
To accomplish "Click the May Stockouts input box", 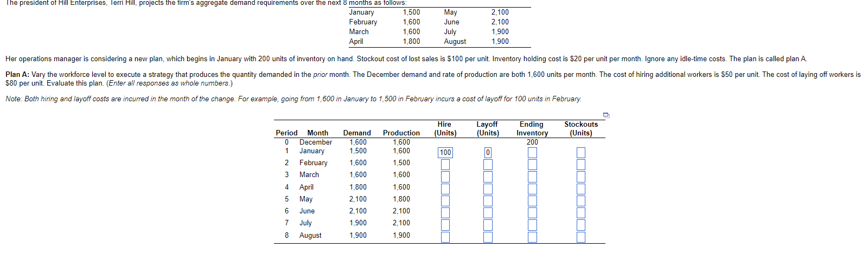I will click(581, 201).
